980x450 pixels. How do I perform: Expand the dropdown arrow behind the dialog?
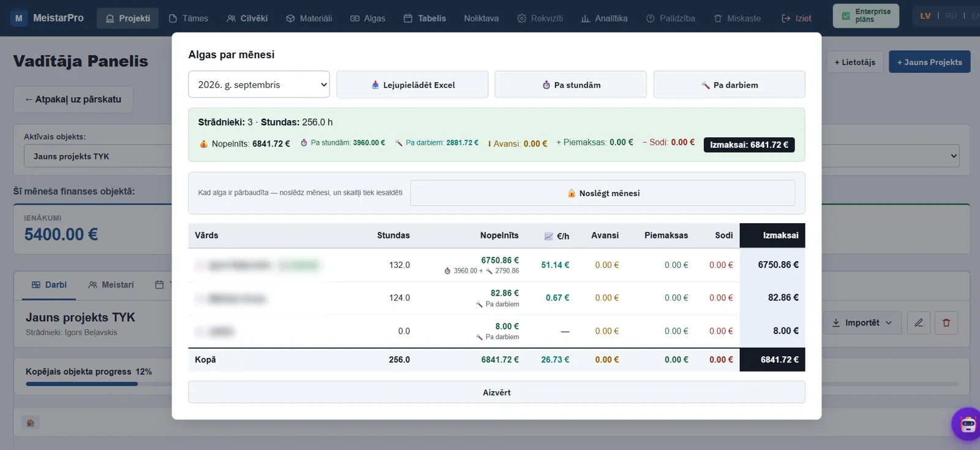pyautogui.click(x=953, y=156)
